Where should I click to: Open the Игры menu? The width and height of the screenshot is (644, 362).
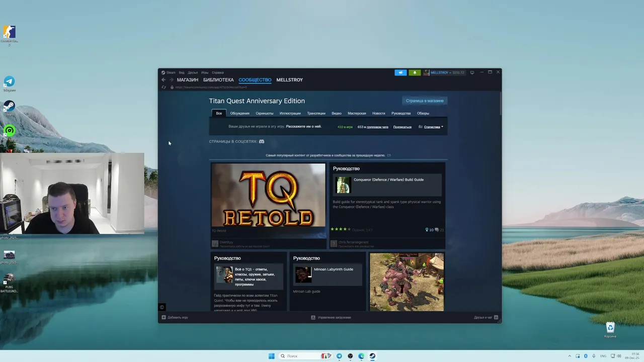205,72
